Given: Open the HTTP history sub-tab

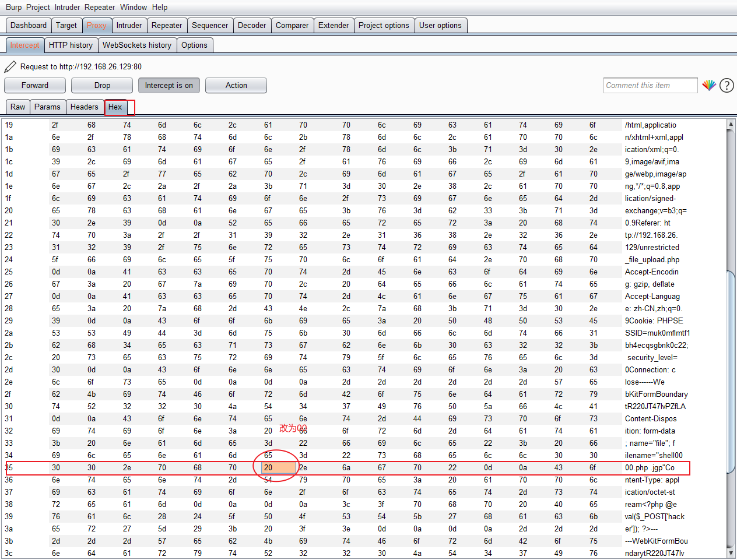Looking at the screenshot, I should [x=71, y=45].
